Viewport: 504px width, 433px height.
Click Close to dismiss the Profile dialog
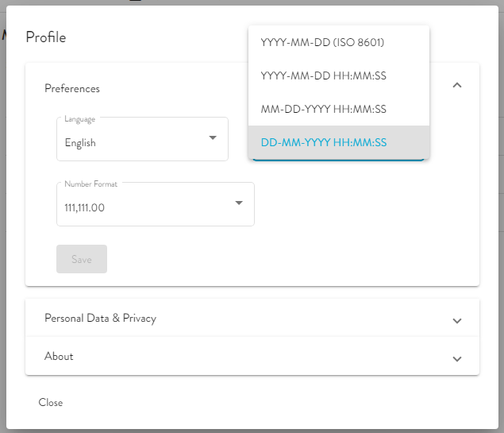pyautogui.click(x=51, y=403)
